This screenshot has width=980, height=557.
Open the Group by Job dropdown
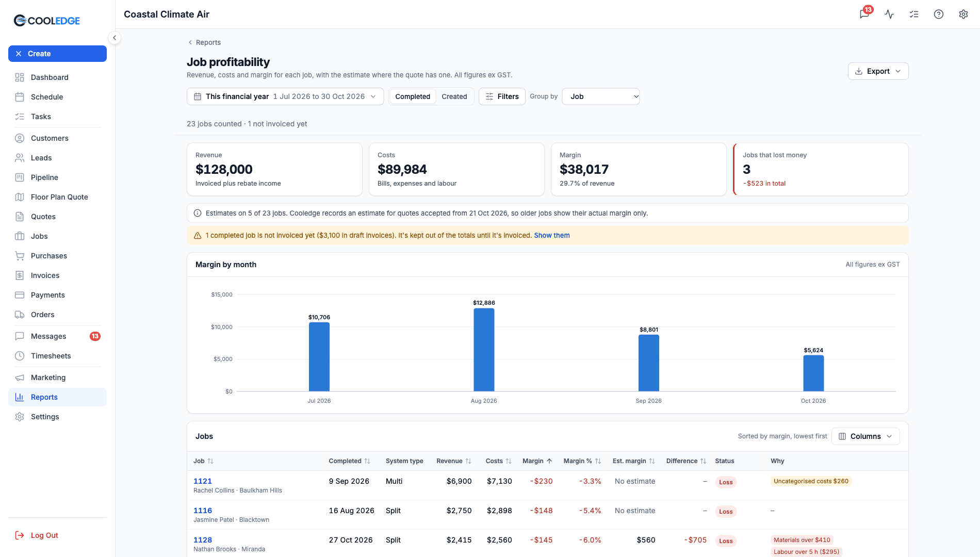[x=601, y=96]
